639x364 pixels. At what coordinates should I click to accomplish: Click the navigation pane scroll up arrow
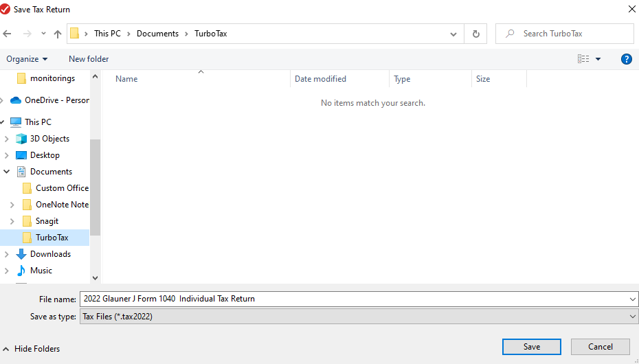click(x=95, y=76)
